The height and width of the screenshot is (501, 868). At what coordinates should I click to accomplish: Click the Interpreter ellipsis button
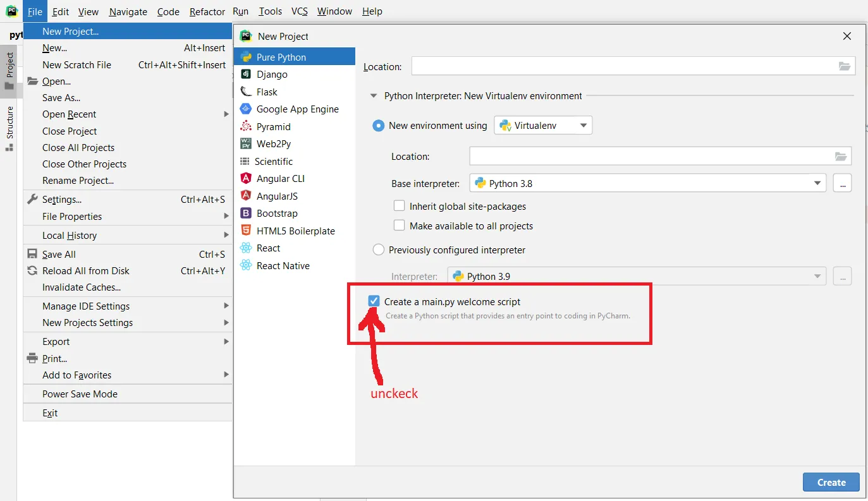pyautogui.click(x=843, y=276)
